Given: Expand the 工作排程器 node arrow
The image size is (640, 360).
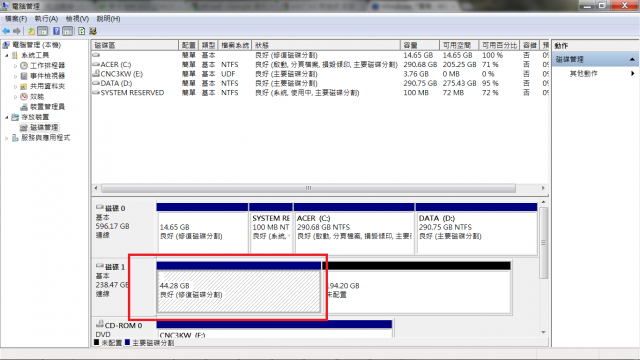Looking at the screenshot, I should coord(16,66).
